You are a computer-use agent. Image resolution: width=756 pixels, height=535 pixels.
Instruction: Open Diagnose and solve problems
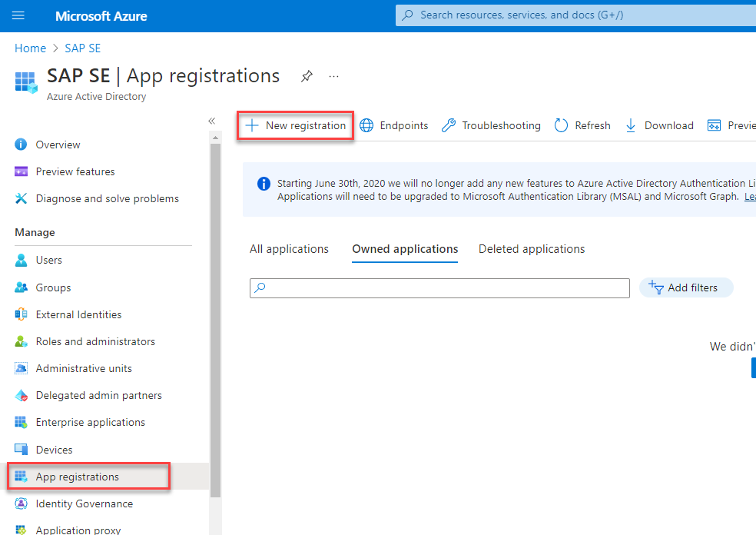[107, 199]
